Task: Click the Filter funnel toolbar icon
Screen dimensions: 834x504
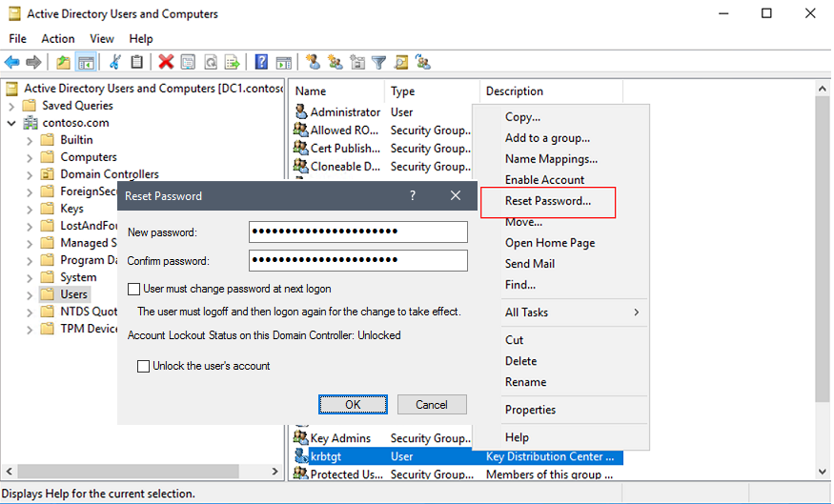Action: 378,63
